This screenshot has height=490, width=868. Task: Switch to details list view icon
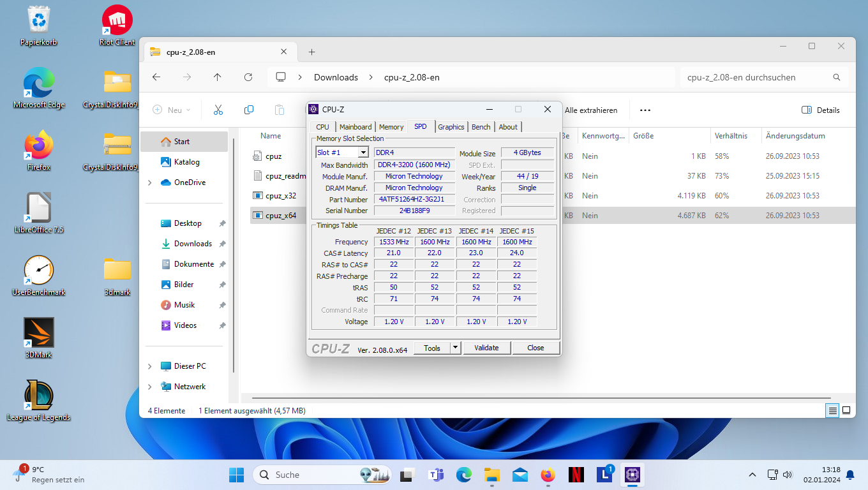pos(832,411)
